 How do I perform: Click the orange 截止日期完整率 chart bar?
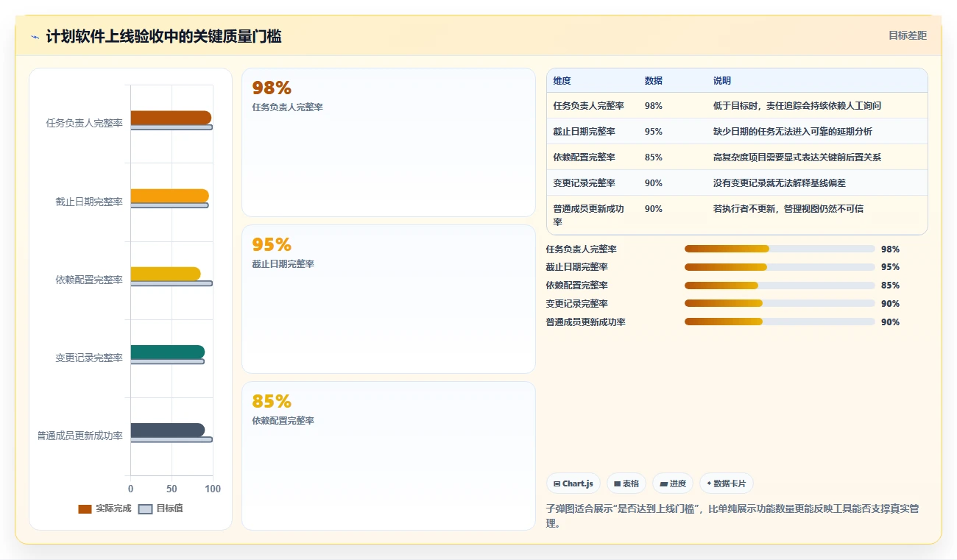point(170,196)
